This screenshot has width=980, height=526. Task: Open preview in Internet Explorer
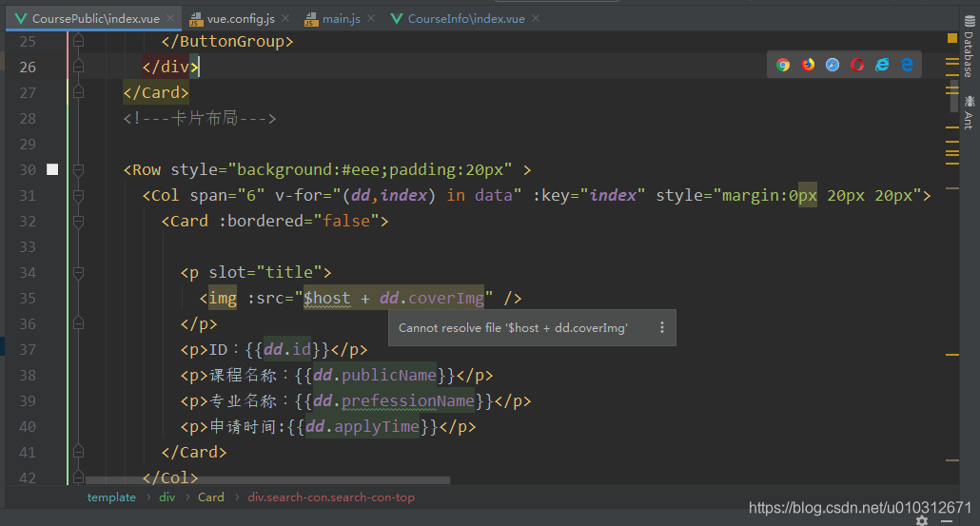pyautogui.click(x=882, y=65)
